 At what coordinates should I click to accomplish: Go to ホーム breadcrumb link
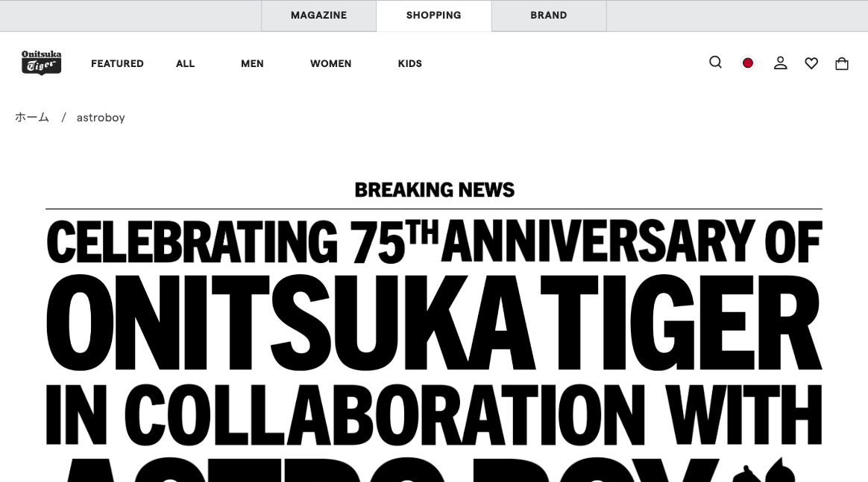tap(32, 117)
